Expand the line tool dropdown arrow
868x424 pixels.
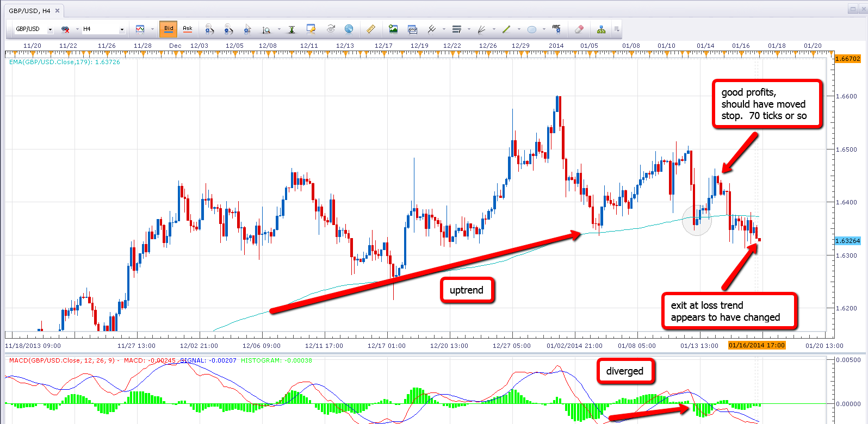point(519,29)
